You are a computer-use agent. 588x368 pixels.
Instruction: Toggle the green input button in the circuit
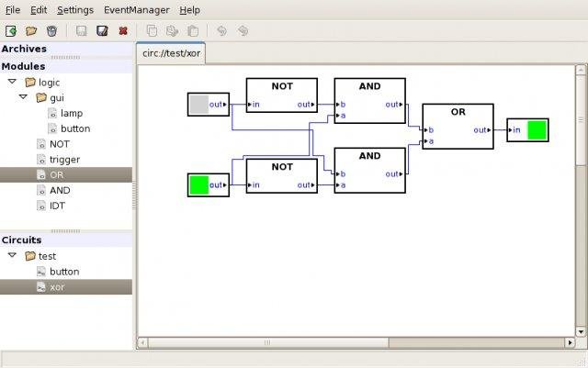[x=199, y=185]
